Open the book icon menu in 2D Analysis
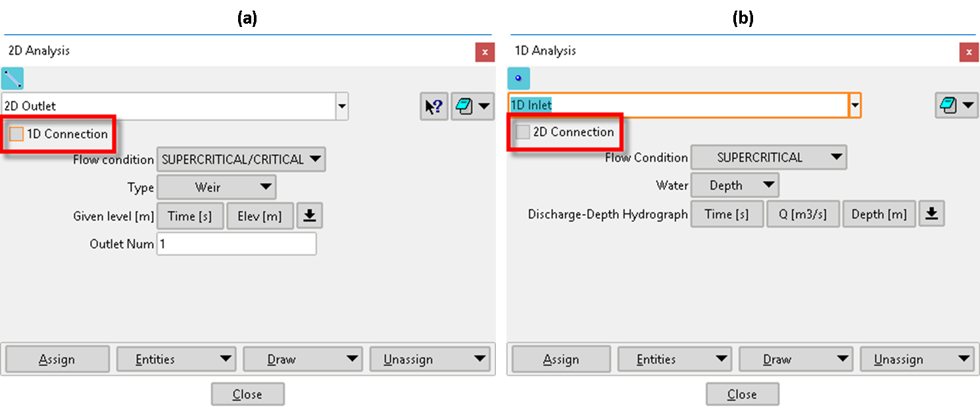This screenshot has width=980, height=412. tap(472, 107)
